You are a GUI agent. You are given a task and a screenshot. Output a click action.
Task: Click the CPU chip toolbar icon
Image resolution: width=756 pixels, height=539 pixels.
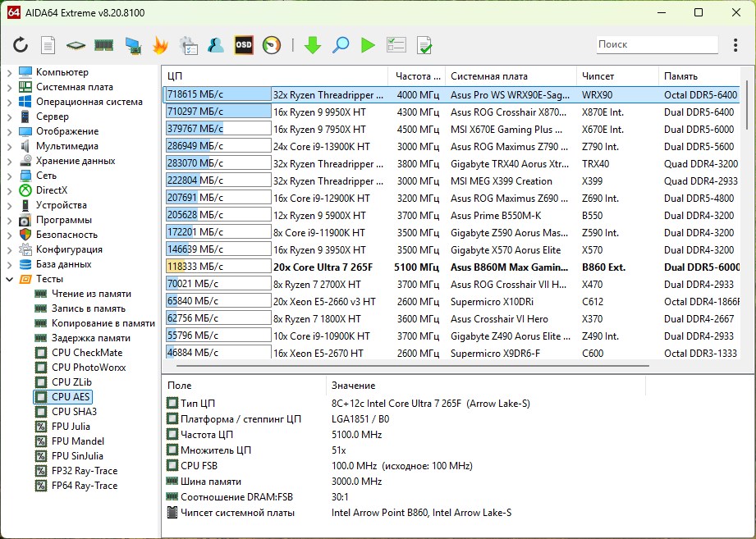click(x=76, y=45)
